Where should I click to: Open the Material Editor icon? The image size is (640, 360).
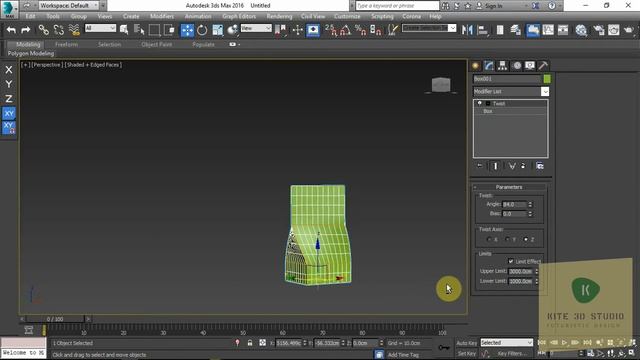click(581, 30)
